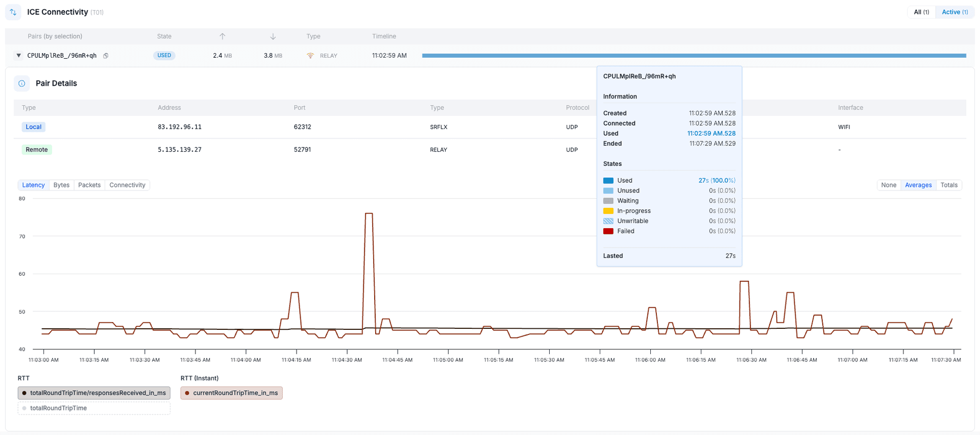The height and width of the screenshot is (435, 980).
Task: Collapse the CPULMplReB pair row
Action: (19, 56)
